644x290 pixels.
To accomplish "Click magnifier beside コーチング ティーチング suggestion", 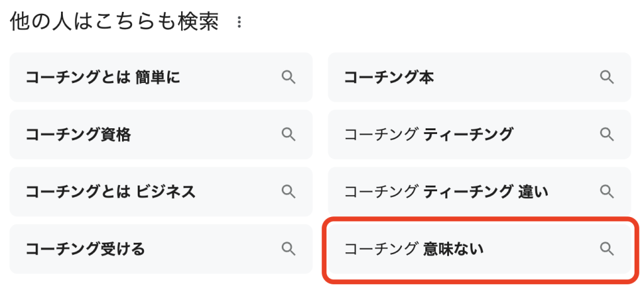I will point(606,135).
